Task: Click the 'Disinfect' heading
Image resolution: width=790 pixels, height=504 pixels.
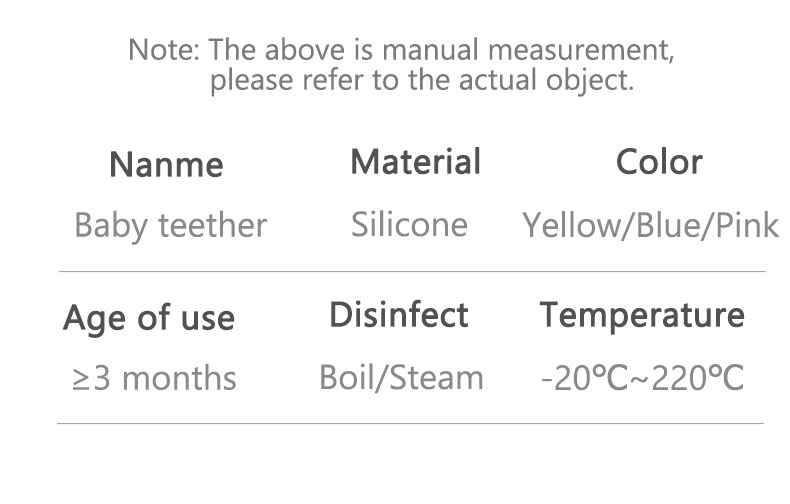Action: point(399,316)
